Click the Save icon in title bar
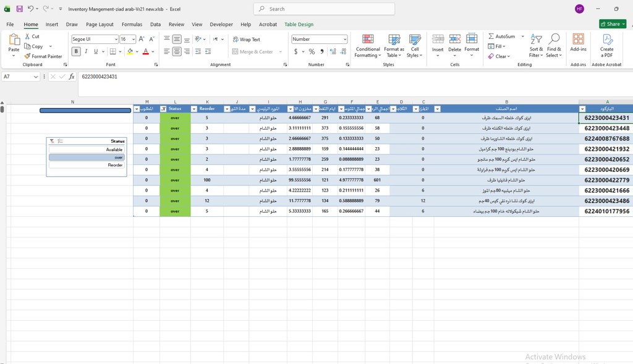633x364 pixels. [x=19, y=9]
